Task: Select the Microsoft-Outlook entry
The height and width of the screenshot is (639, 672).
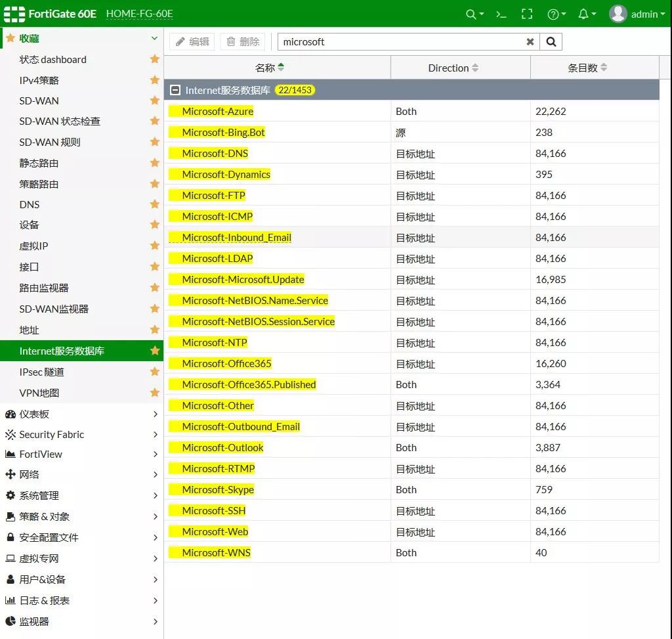Action: point(411,447)
